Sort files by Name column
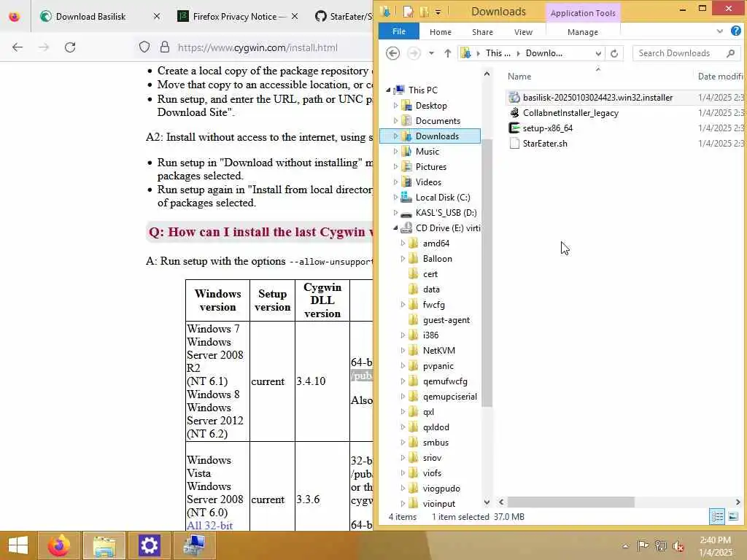The width and height of the screenshot is (747, 560). (x=519, y=76)
